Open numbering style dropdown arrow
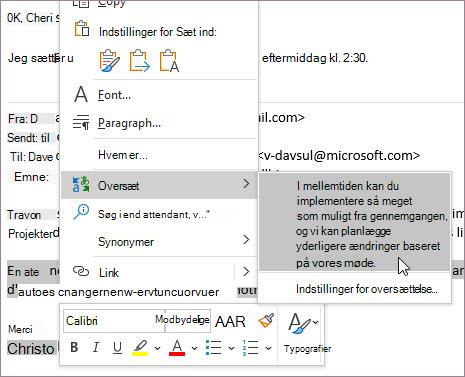 (x=268, y=349)
